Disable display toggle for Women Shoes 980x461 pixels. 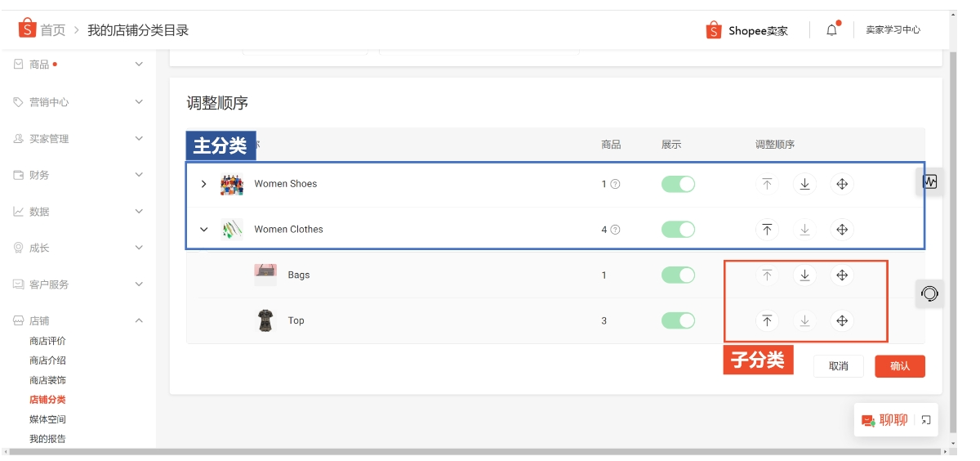coord(678,184)
